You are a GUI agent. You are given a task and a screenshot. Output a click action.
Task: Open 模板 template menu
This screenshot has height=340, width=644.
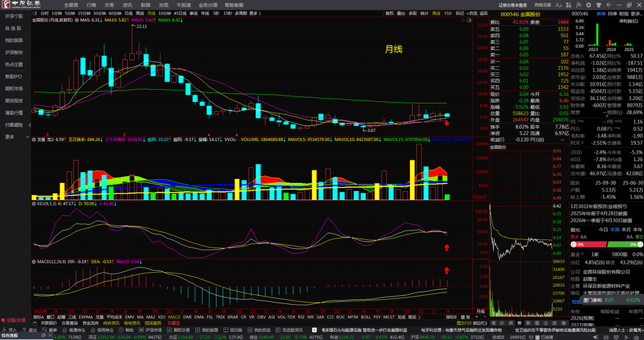pyautogui.click(x=465, y=317)
